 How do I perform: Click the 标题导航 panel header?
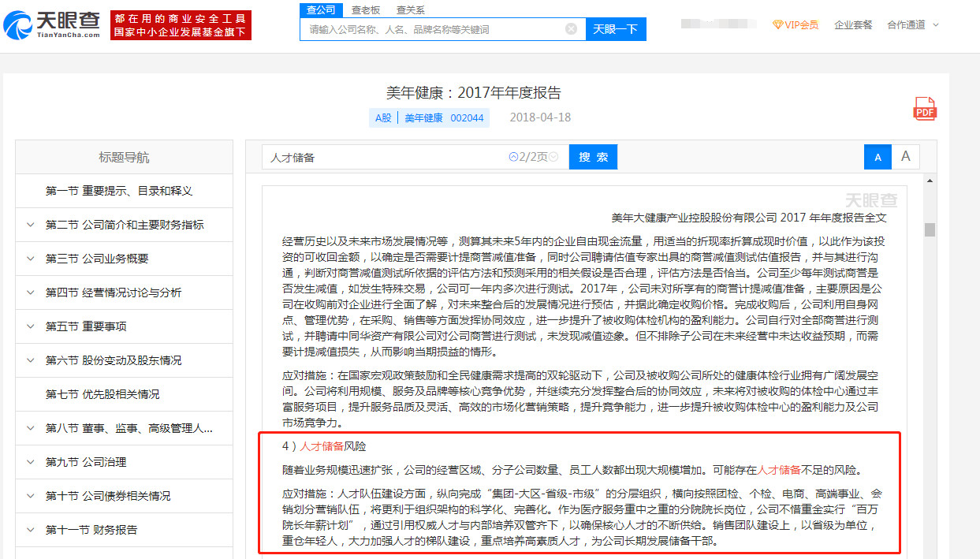(x=124, y=157)
